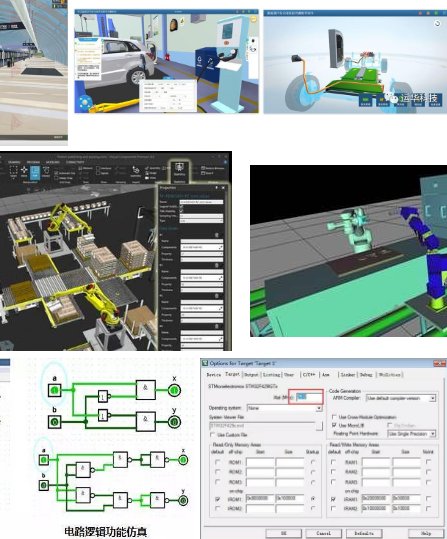Select the IROM2 Startup radio button
This screenshot has height=539, width=447.
tap(313, 508)
